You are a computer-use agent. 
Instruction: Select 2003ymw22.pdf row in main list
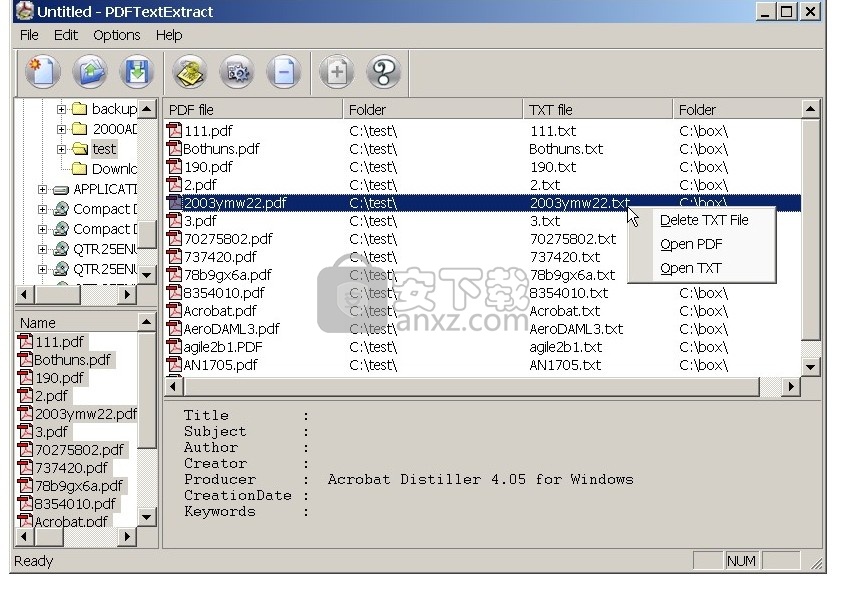pyautogui.click(x=482, y=203)
